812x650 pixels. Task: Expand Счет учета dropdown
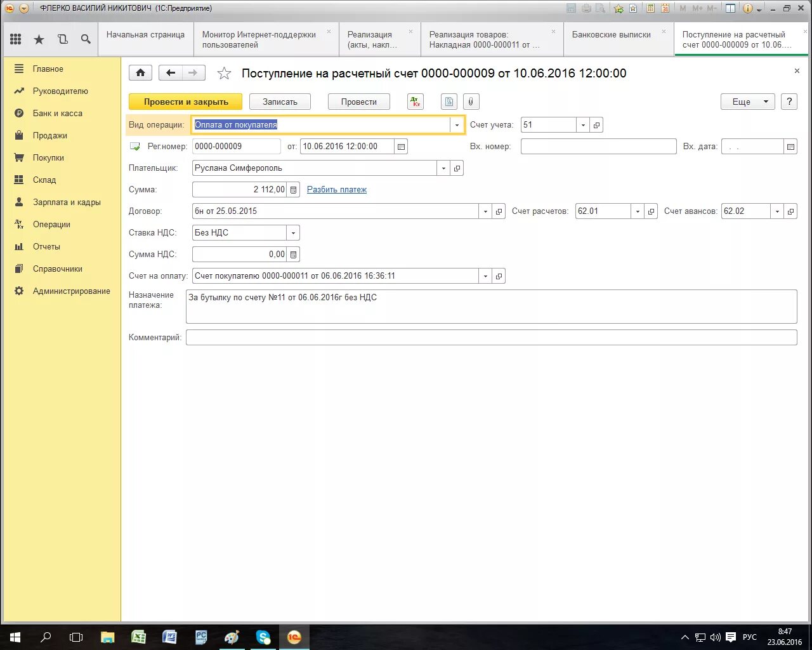(x=583, y=125)
